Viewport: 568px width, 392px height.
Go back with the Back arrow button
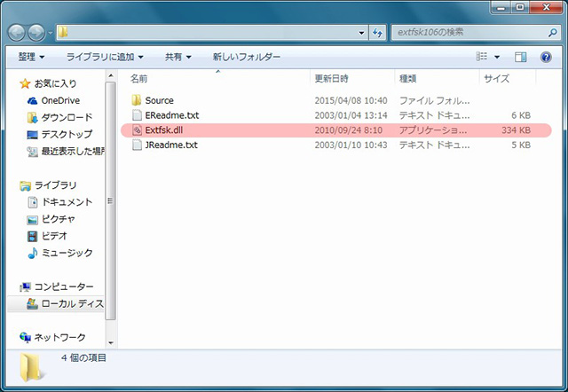[17, 33]
